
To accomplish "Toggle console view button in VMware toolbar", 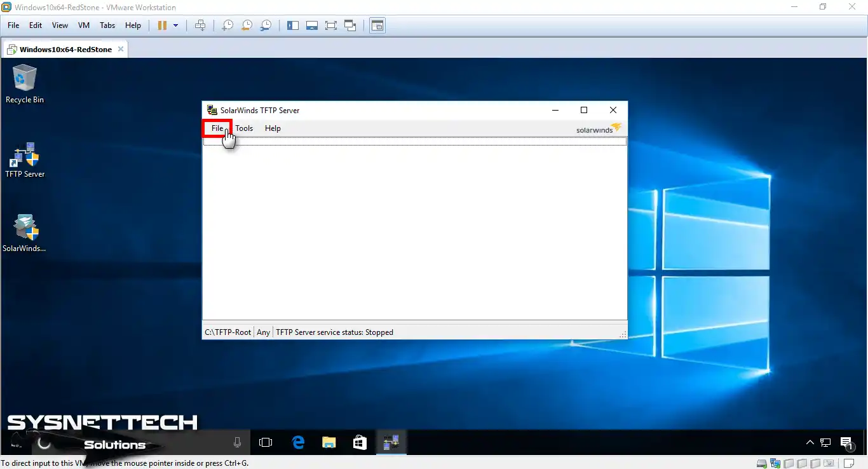I will pos(377,25).
